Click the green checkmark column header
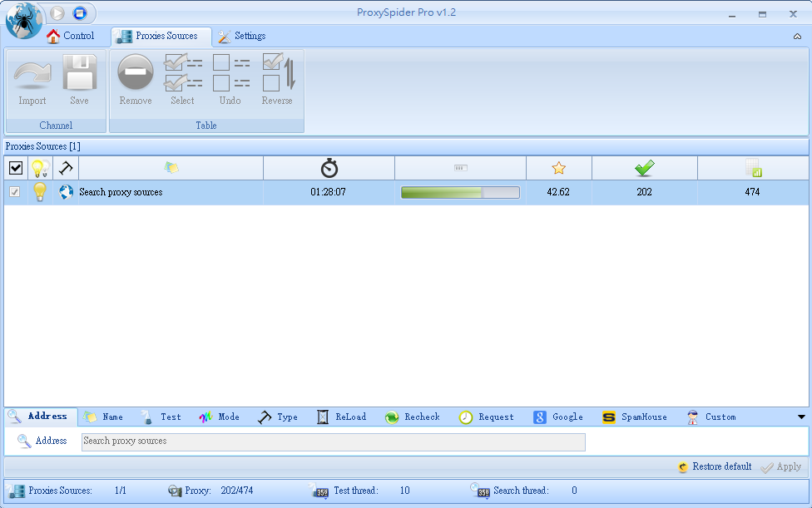The height and width of the screenshot is (508, 812). pos(644,168)
